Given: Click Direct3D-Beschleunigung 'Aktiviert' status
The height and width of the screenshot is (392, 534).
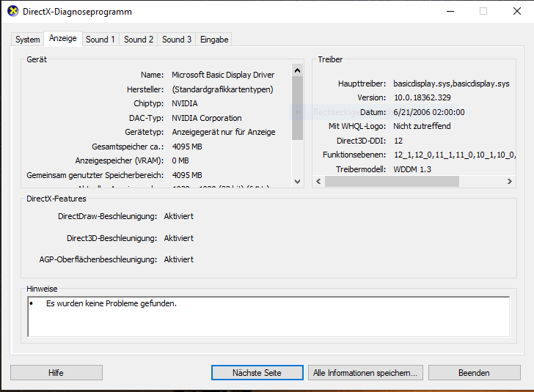Looking at the screenshot, I should pyautogui.click(x=179, y=238).
